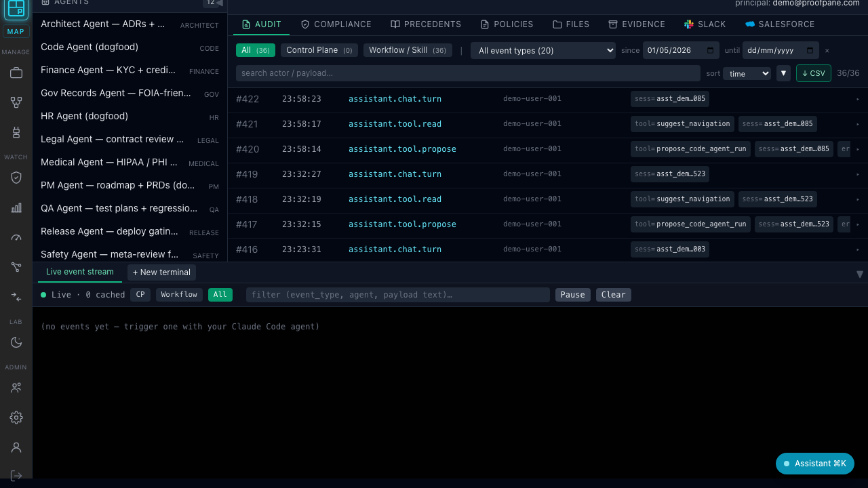Open the sort by time dropdown
Image resolution: width=868 pixels, height=488 pixels.
pos(747,74)
